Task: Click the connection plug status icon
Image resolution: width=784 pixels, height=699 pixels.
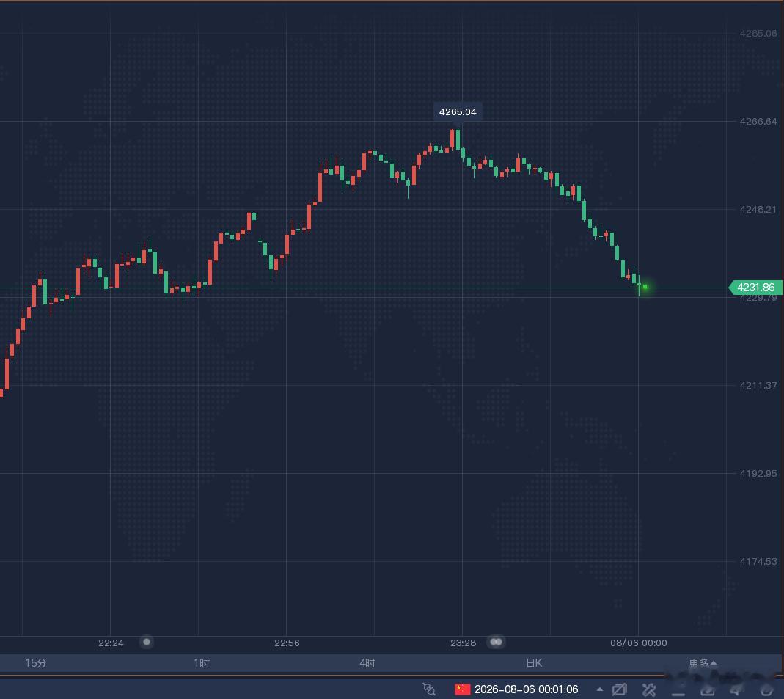Action: click(x=429, y=689)
